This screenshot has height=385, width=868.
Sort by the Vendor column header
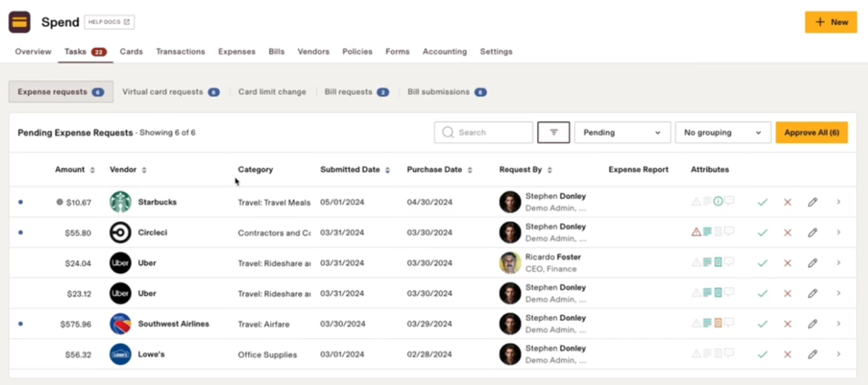pos(128,170)
